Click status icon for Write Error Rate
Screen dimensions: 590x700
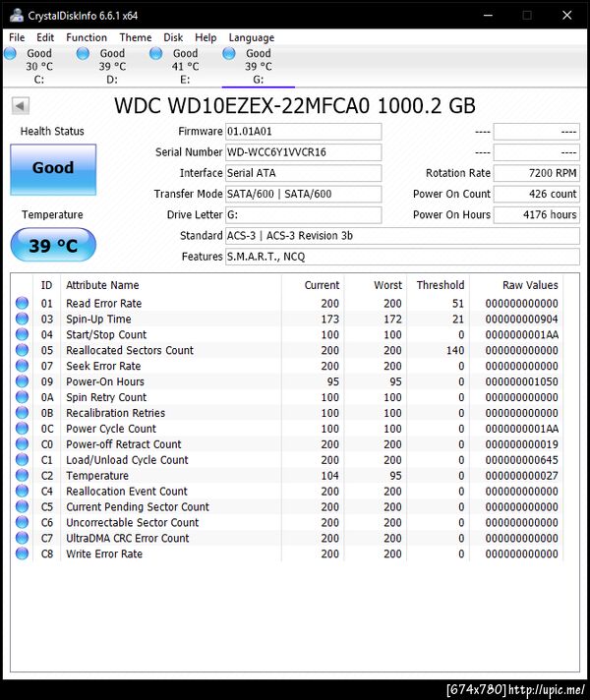coord(22,554)
